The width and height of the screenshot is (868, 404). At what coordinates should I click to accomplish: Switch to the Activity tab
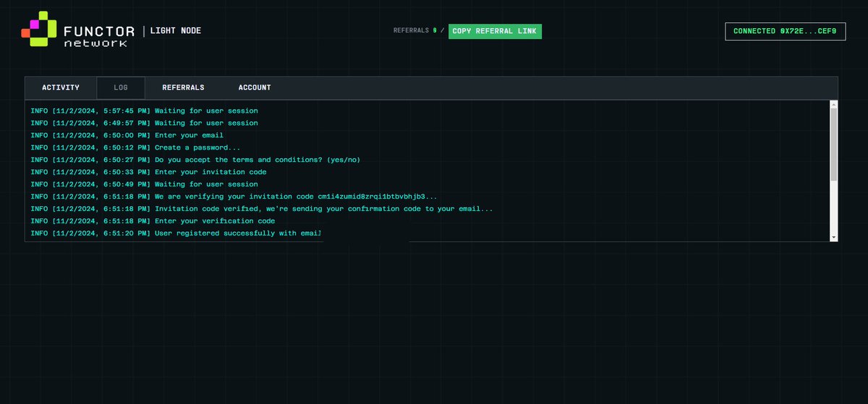(x=61, y=87)
